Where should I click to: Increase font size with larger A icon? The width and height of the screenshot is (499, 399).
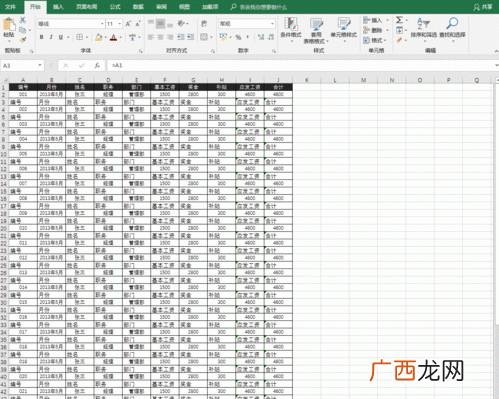point(128,24)
